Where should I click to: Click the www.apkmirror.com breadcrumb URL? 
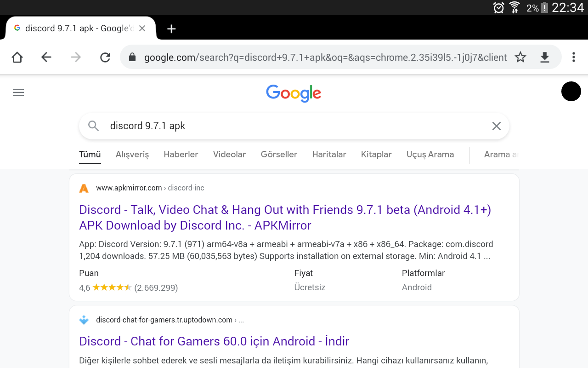point(129,188)
